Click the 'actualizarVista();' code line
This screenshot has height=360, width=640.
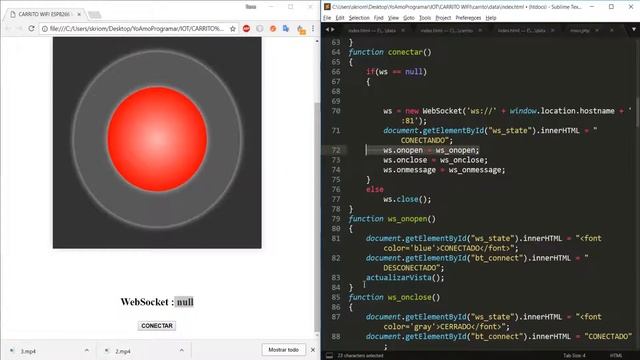coord(405,278)
